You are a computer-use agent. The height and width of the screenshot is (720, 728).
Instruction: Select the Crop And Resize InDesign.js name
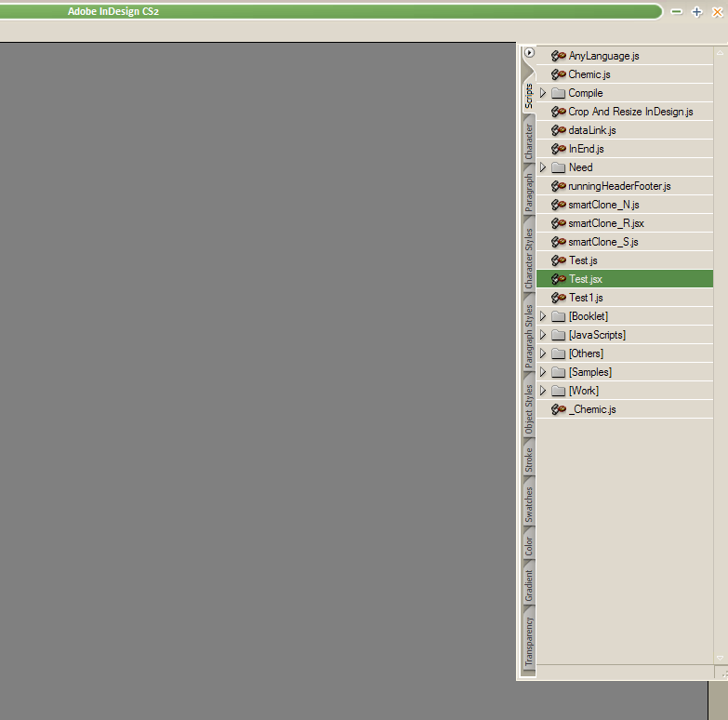point(630,112)
